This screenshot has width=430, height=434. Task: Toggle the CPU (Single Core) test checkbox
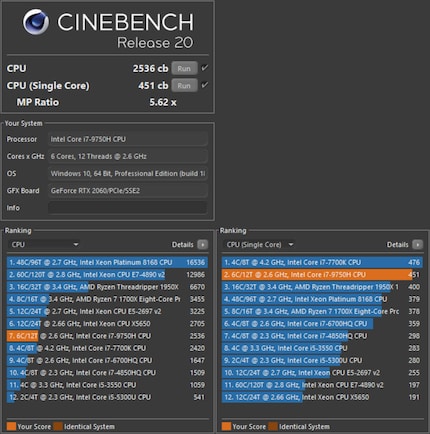(x=204, y=85)
